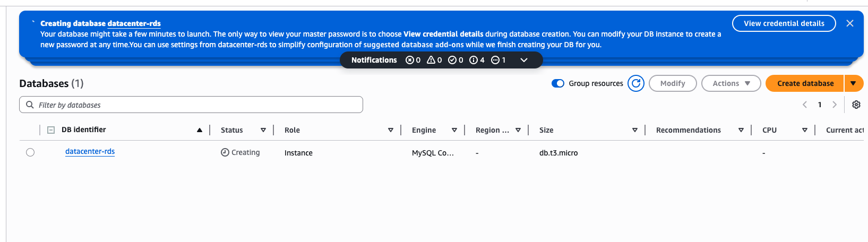The width and height of the screenshot is (868, 242).
Task: Refresh the databases list
Action: pos(635,83)
